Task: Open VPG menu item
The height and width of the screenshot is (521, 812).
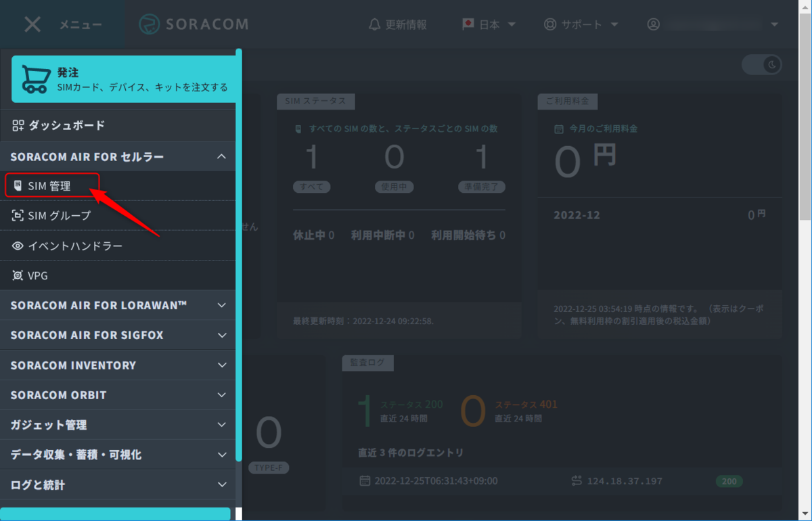Action: point(118,275)
